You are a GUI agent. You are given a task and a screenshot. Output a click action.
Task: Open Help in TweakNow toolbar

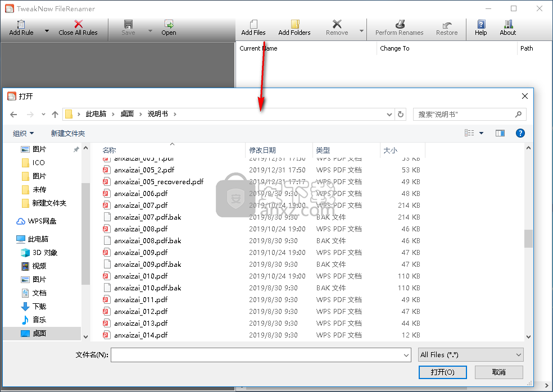(481, 28)
